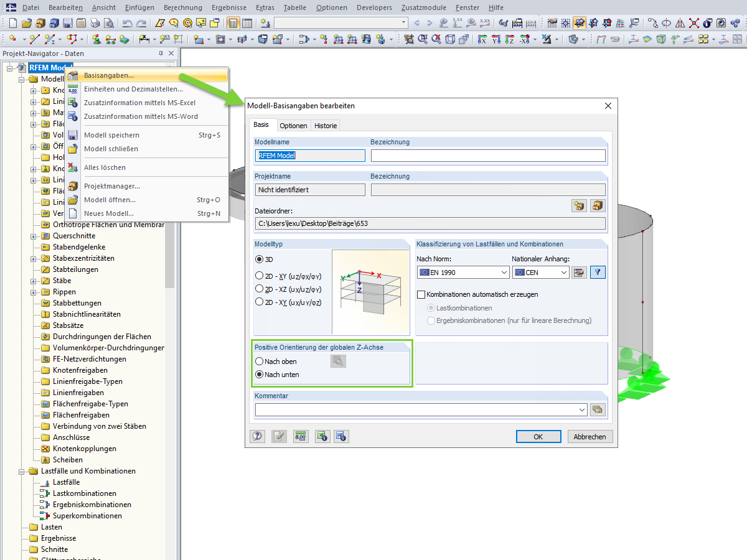Select Knotenkopplungen in the navigator tree
The width and height of the screenshot is (747, 560).
tap(85, 449)
